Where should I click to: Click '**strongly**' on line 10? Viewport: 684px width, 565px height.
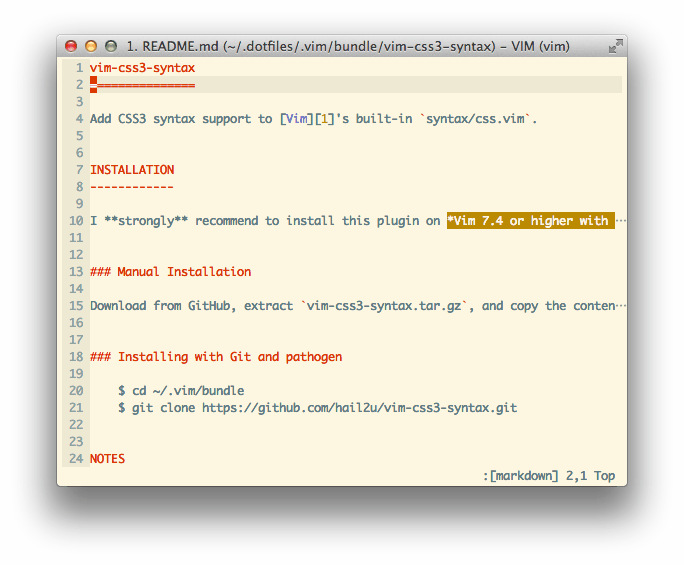tap(146, 221)
